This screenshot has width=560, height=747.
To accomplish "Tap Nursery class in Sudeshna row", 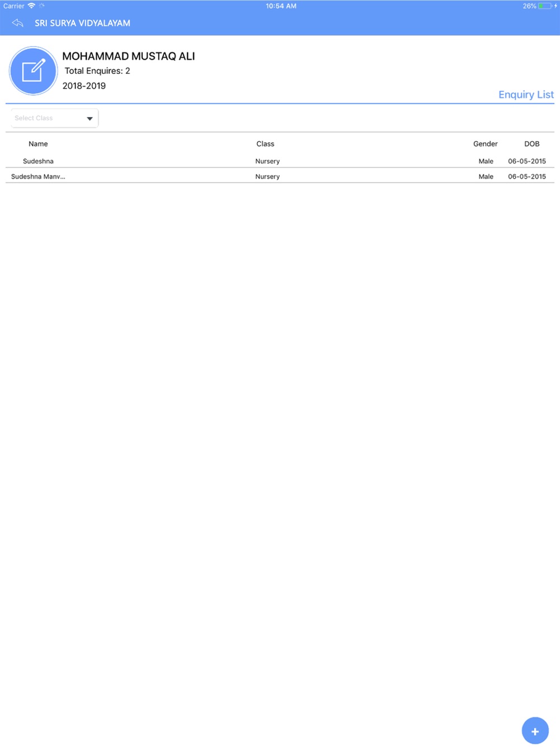I will [x=268, y=161].
